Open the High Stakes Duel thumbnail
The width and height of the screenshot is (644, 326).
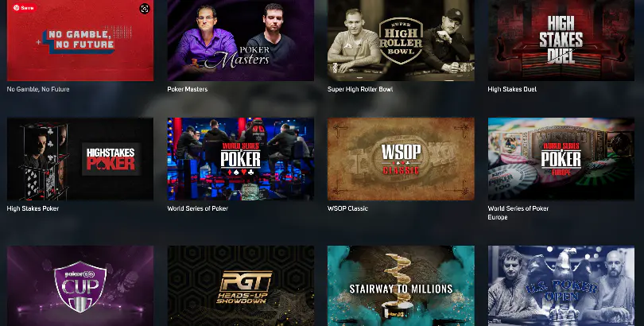click(561, 41)
